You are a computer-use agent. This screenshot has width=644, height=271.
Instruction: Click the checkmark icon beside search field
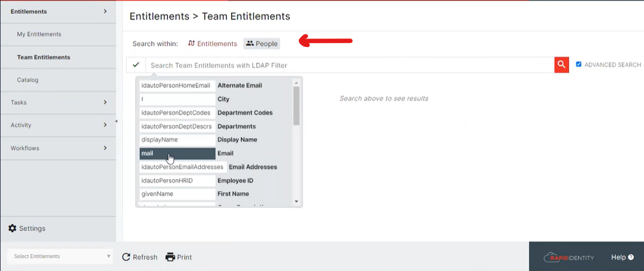tap(136, 65)
